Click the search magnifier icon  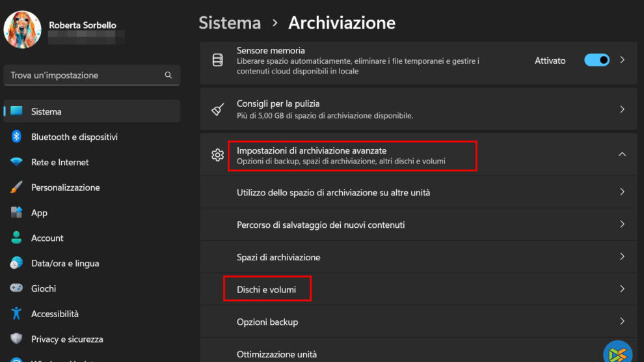[168, 76]
